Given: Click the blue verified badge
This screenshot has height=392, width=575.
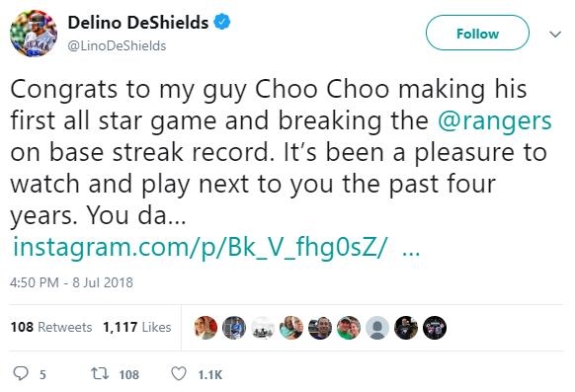Looking at the screenshot, I should pyautogui.click(x=222, y=22).
